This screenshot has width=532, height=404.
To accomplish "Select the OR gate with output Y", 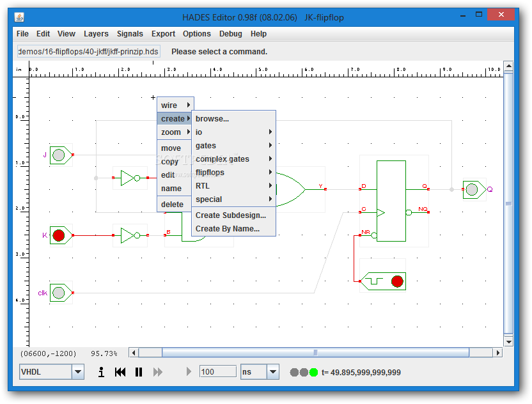I will click(291, 189).
